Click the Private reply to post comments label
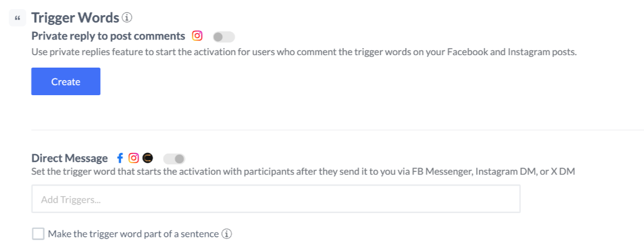 (x=108, y=36)
